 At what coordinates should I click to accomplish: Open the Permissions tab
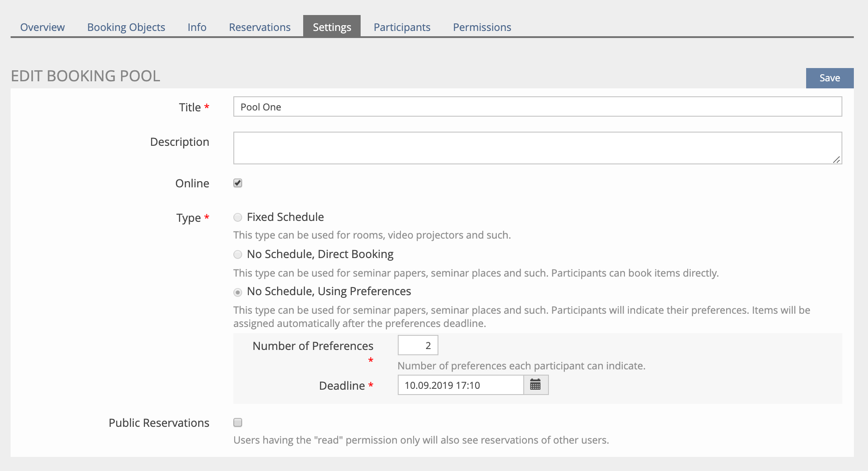(482, 27)
